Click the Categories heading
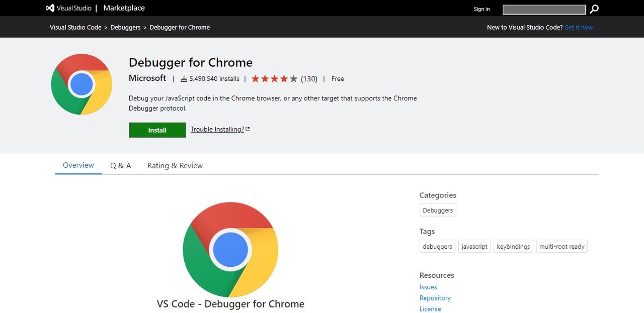 tap(438, 195)
